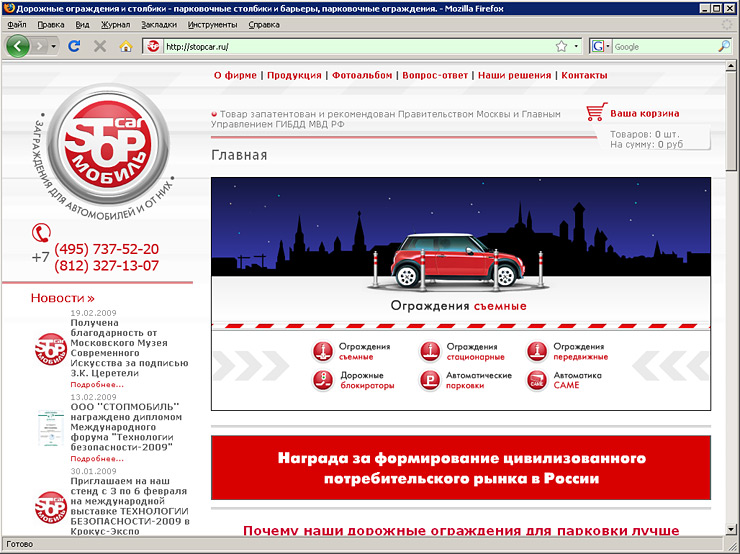Click the Автоматика CAME icon
This screenshot has width=740, height=554.
click(537, 380)
